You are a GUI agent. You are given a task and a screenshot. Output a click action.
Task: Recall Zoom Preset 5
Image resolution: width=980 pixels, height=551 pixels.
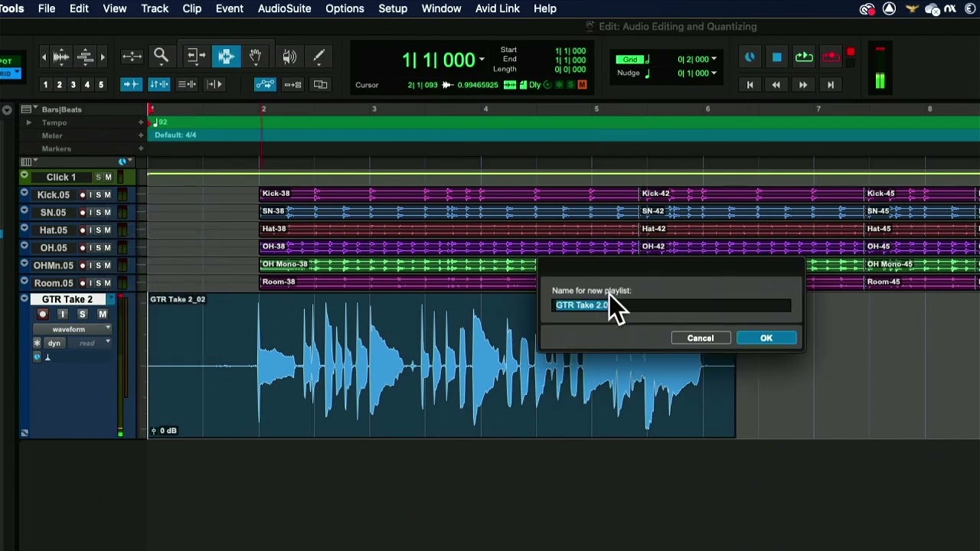[x=100, y=85]
